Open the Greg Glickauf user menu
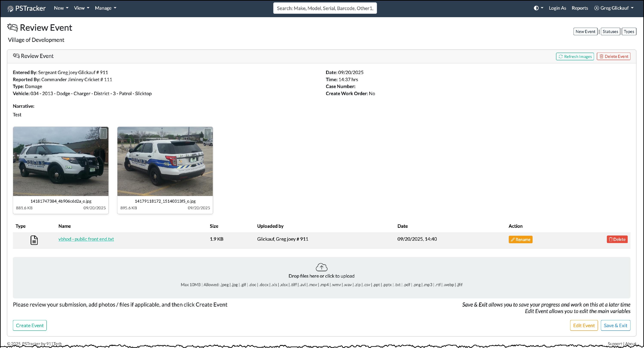The width and height of the screenshot is (644, 348). point(614,8)
